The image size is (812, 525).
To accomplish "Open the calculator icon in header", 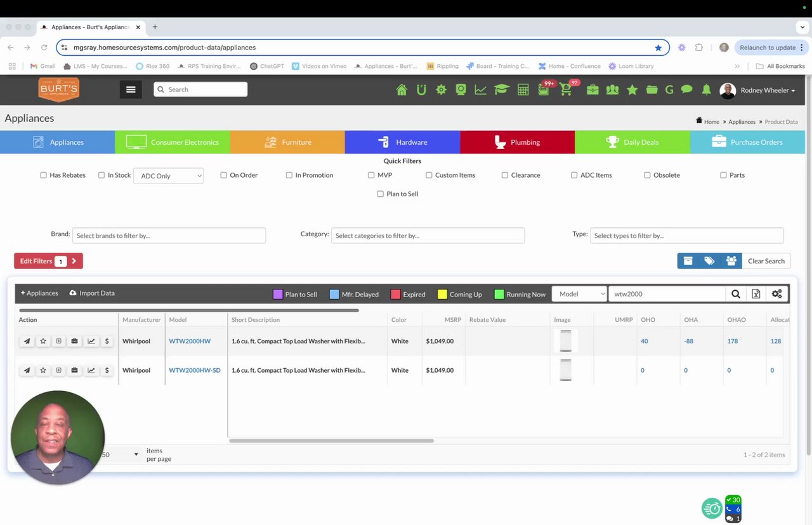I will pos(523,90).
